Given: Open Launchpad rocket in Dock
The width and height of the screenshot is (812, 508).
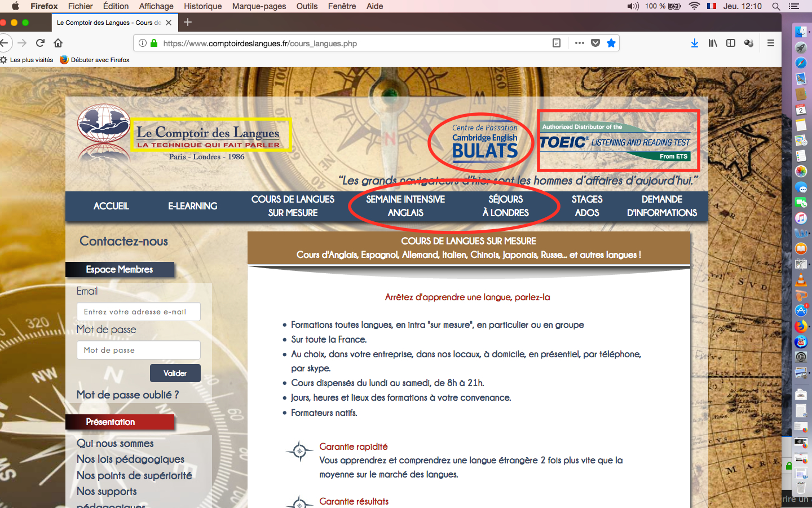Looking at the screenshot, I should pyautogui.click(x=801, y=47).
